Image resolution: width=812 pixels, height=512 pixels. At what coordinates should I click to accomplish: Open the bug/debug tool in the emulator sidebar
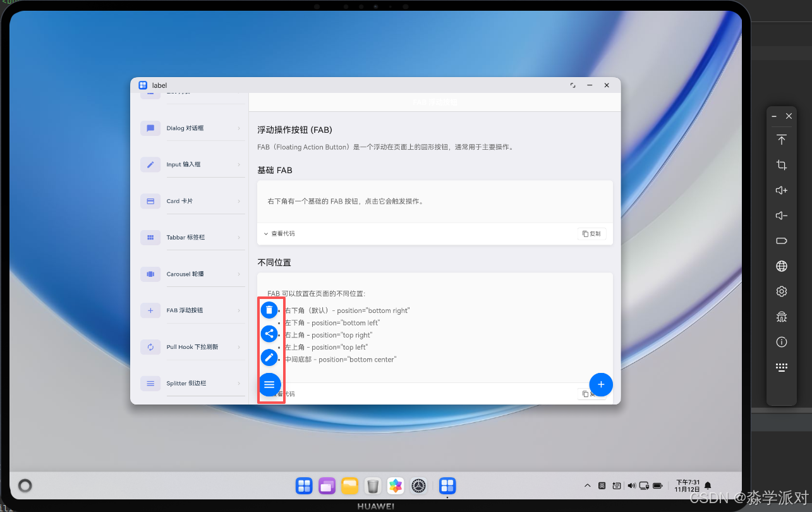pos(782,317)
